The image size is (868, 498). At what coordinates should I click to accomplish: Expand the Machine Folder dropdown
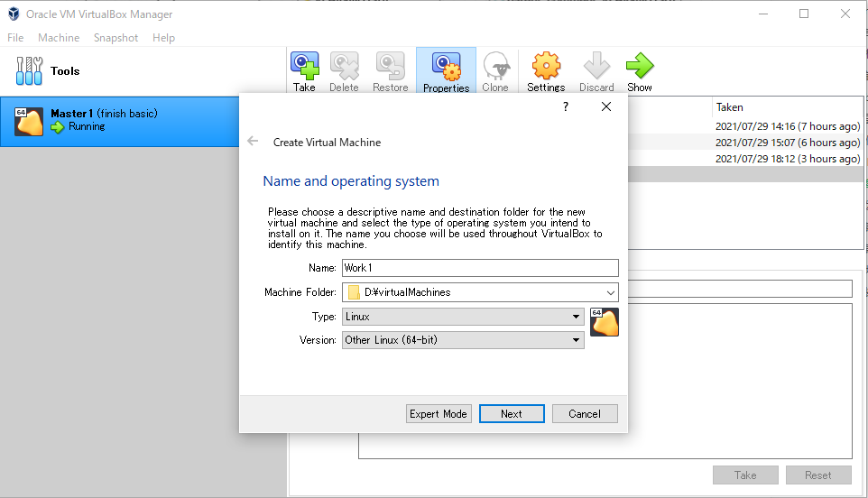click(611, 292)
